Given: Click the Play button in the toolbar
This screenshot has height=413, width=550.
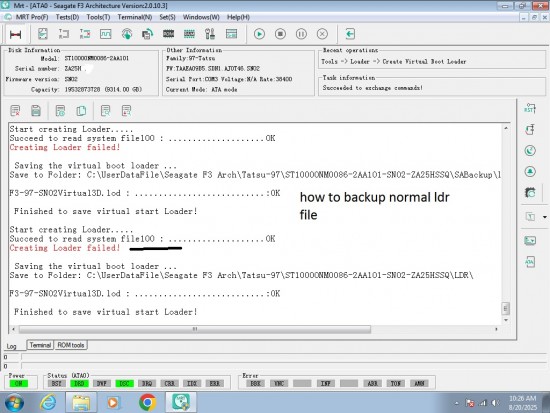Looking at the screenshot, I should (x=259, y=34).
